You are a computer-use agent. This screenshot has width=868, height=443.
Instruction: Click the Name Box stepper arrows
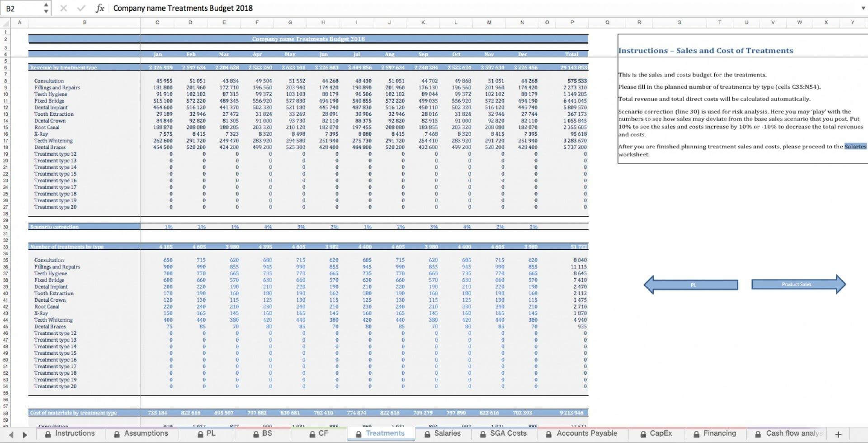click(x=46, y=8)
